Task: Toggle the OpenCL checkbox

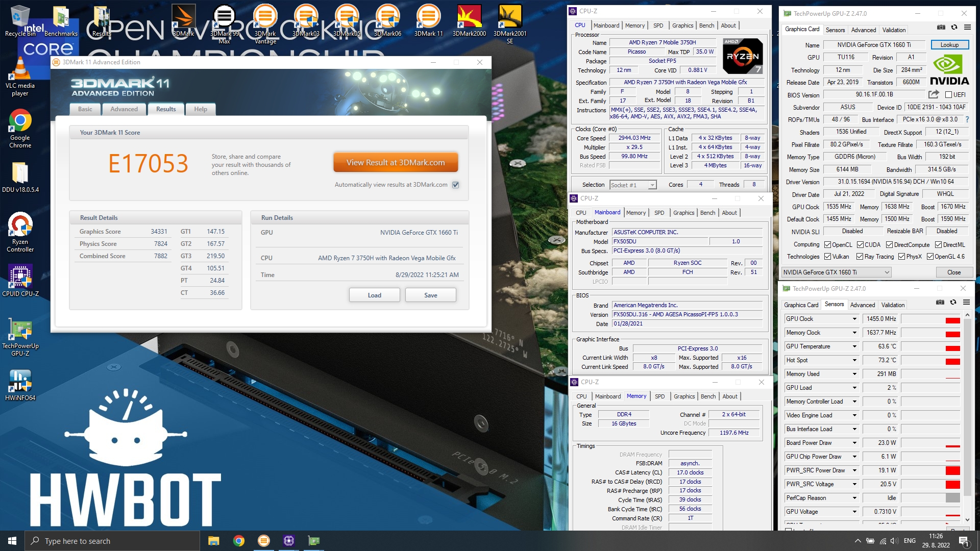Action: (827, 245)
